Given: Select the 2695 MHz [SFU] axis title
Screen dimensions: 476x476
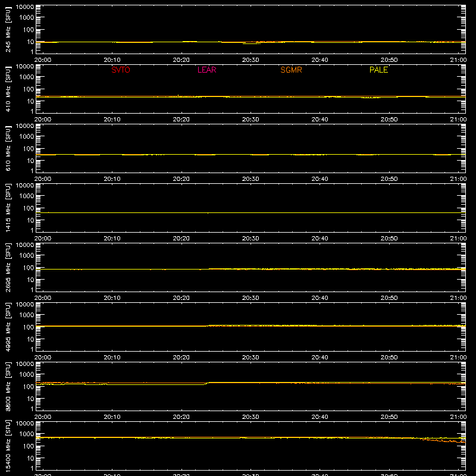Looking at the screenshot, I should pyautogui.click(x=8, y=267).
